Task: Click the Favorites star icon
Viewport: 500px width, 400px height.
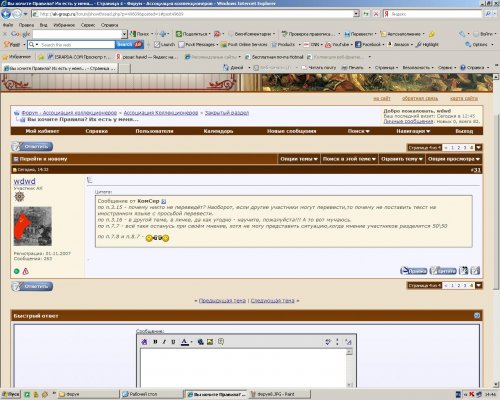Action: (x=5, y=57)
